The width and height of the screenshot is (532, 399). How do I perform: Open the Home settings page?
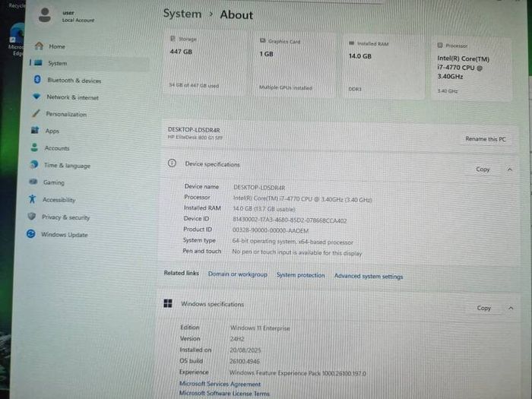57,46
